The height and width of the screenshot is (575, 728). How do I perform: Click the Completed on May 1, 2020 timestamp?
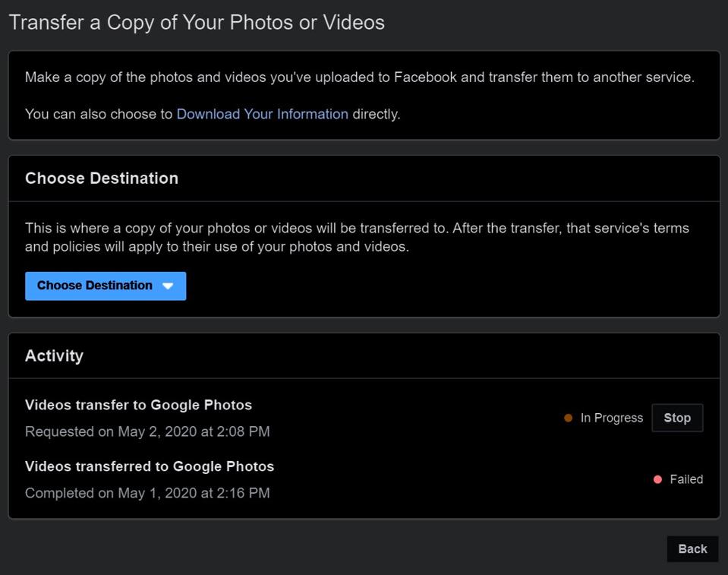pos(147,493)
